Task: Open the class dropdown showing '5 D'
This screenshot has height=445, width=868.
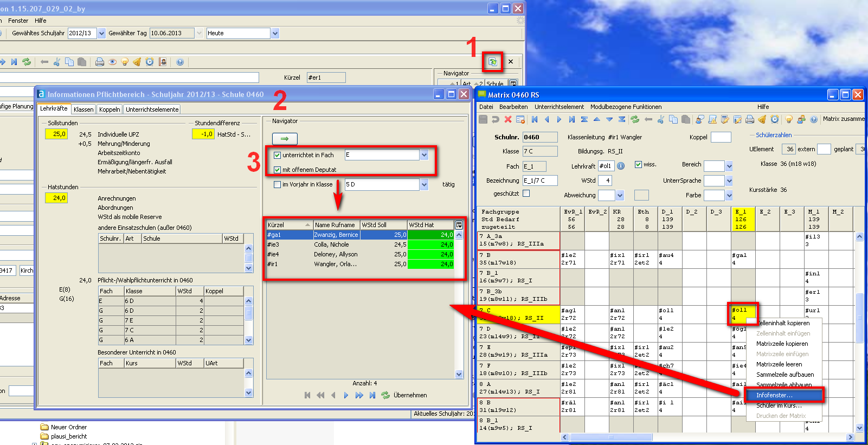Action: [x=424, y=184]
